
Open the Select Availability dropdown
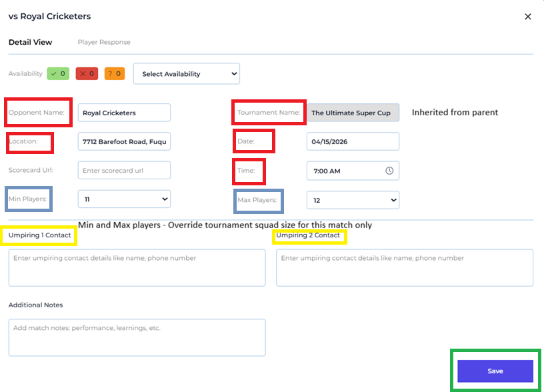tap(187, 73)
